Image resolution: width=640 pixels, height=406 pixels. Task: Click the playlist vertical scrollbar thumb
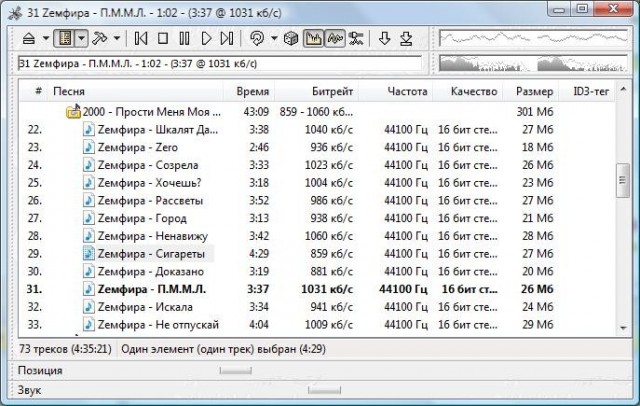[623, 180]
